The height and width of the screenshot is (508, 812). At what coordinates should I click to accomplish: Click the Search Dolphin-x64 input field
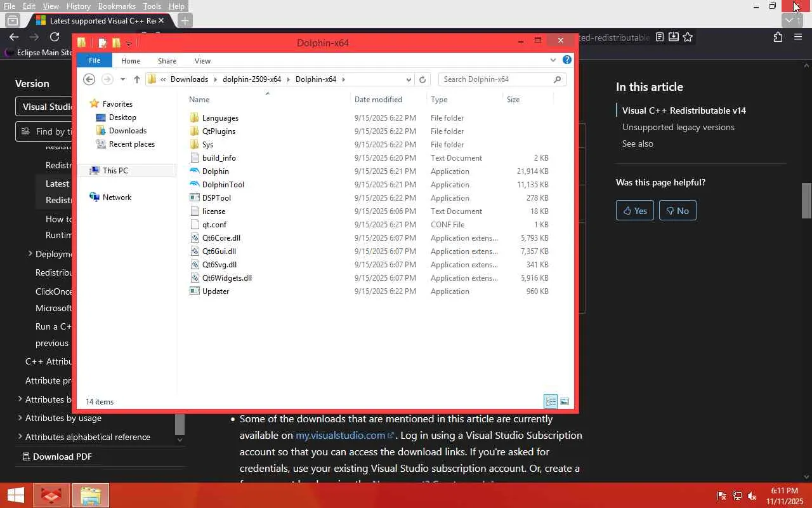(x=502, y=79)
